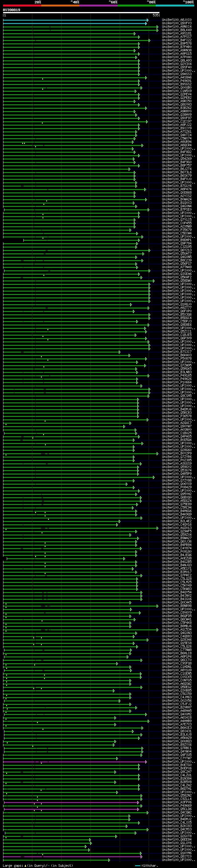
Task: Select label UniRef100_Q58DW0
Action: (x=177, y=281)
